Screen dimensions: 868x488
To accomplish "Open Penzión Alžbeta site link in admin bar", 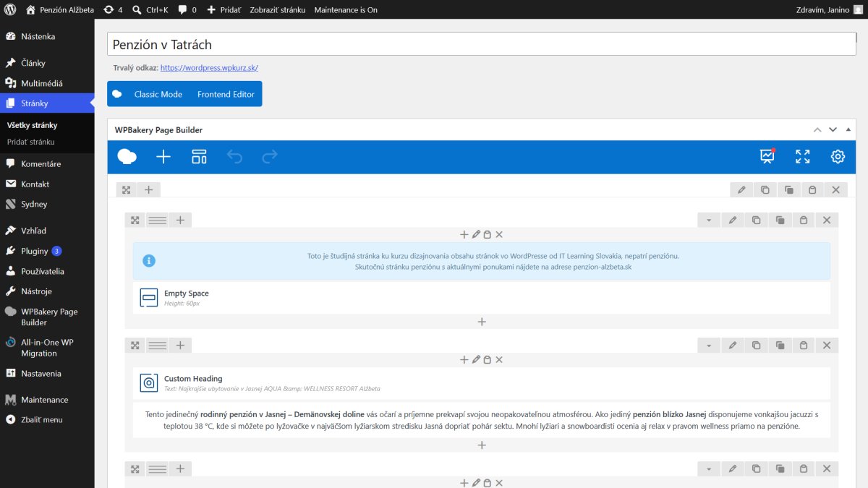I will [x=60, y=10].
